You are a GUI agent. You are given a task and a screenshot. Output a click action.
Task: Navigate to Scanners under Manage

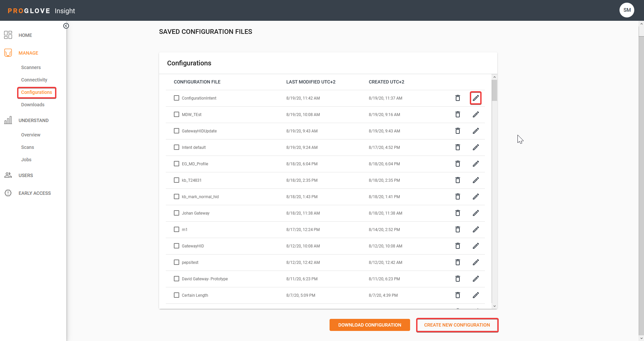31,67
